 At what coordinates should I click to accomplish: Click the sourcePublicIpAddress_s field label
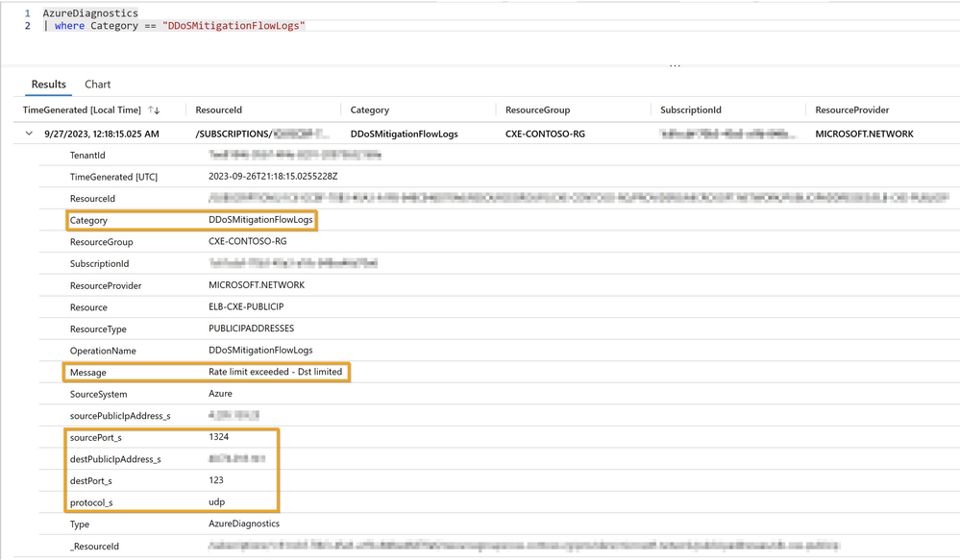point(120,416)
